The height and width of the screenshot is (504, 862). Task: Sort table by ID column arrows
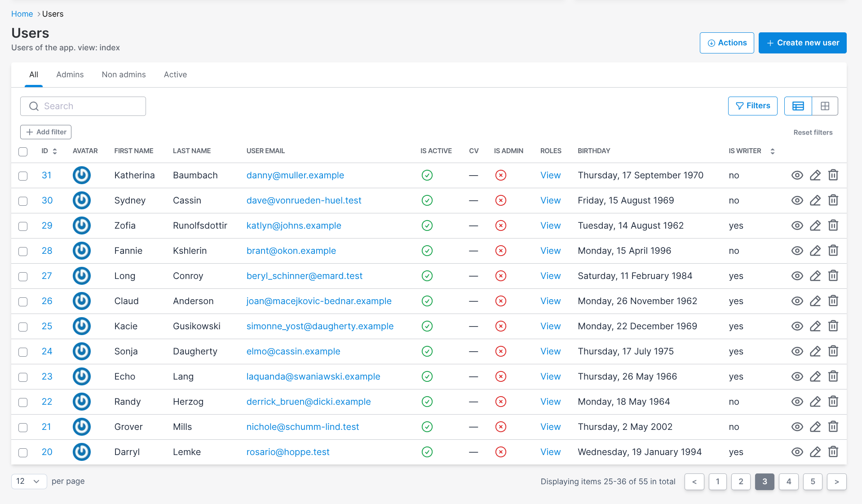tap(55, 151)
